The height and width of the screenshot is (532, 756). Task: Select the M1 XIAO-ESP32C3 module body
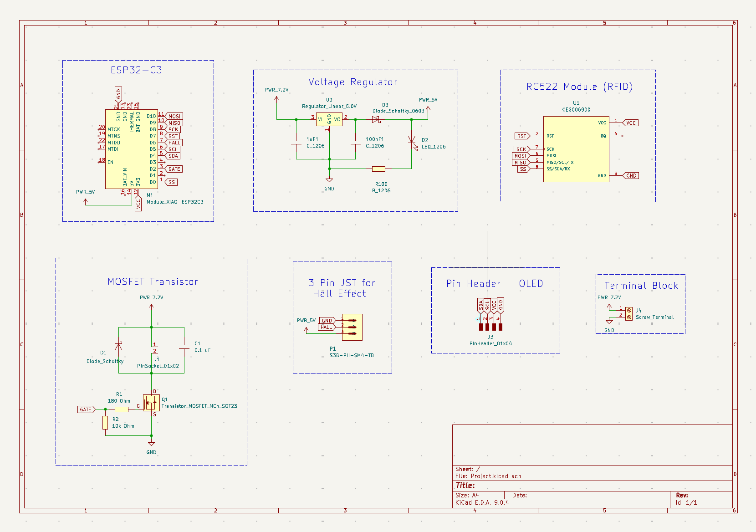click(131, 149)
